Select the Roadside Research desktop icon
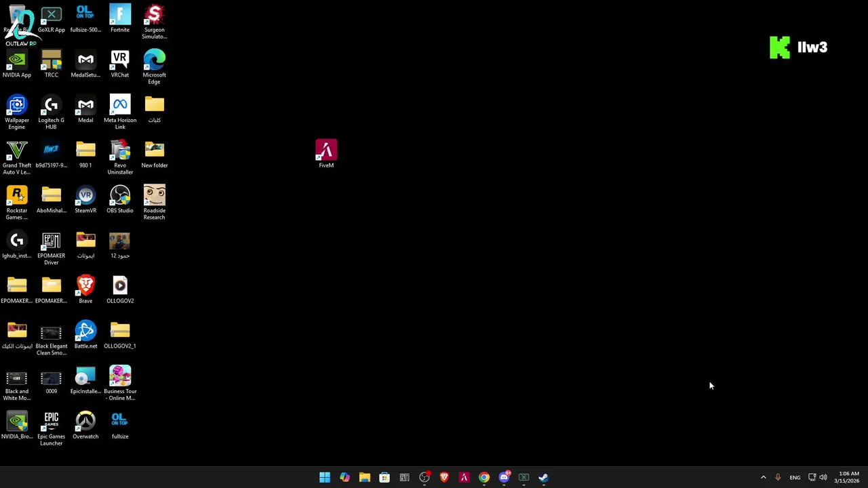The height and width of the screenshot is (488, 868). [154, 203]
